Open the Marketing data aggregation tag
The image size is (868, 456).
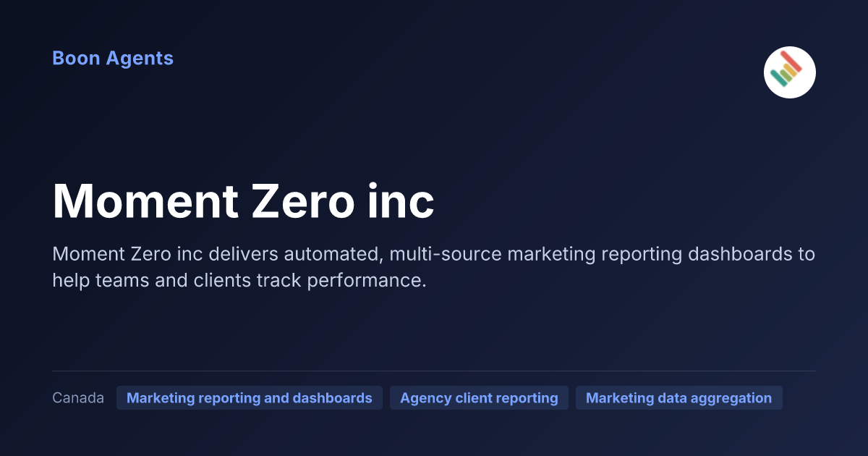[x=678, y=398]
